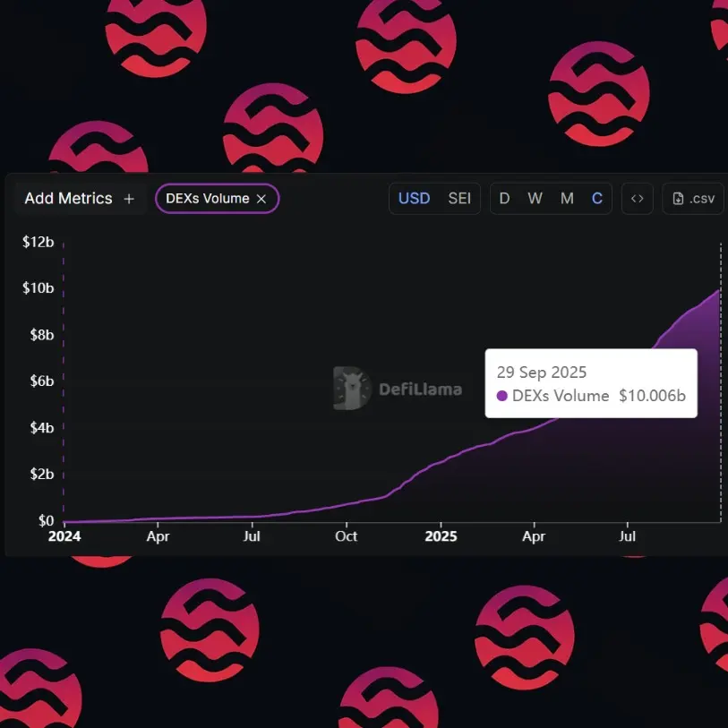Viewport: 728px width, 728px height.
Task: Click the 2024 x-axis label
Action: coord(64,536)
